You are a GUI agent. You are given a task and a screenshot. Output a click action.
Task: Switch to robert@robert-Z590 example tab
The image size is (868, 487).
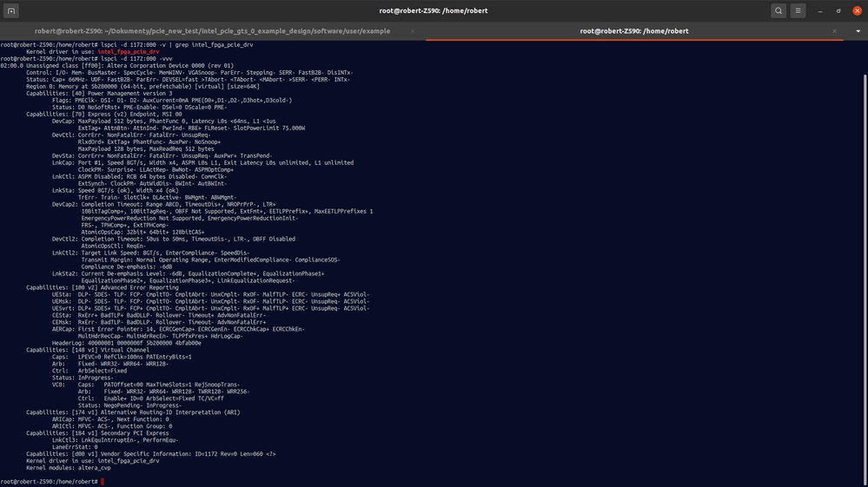click(x=213, y=31)
